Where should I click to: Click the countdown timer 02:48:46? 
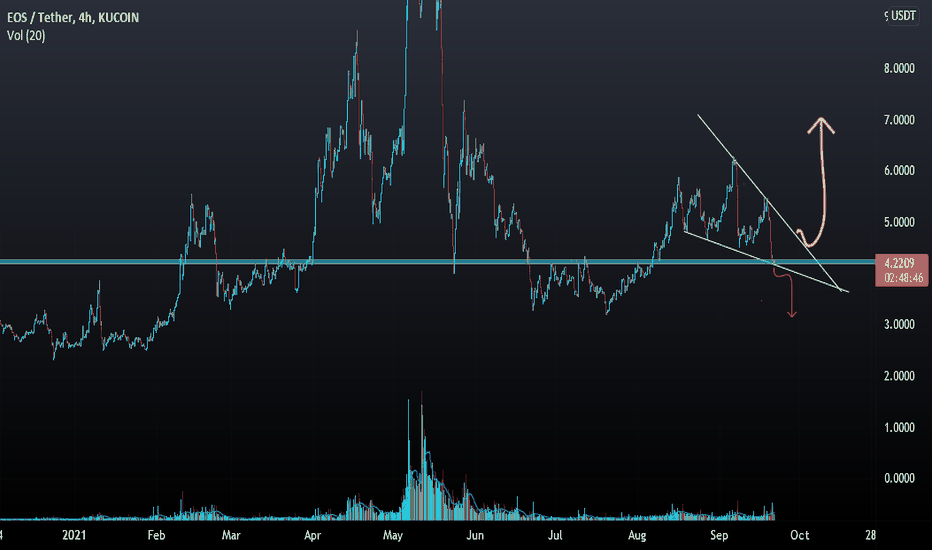(x=903, y=278)
